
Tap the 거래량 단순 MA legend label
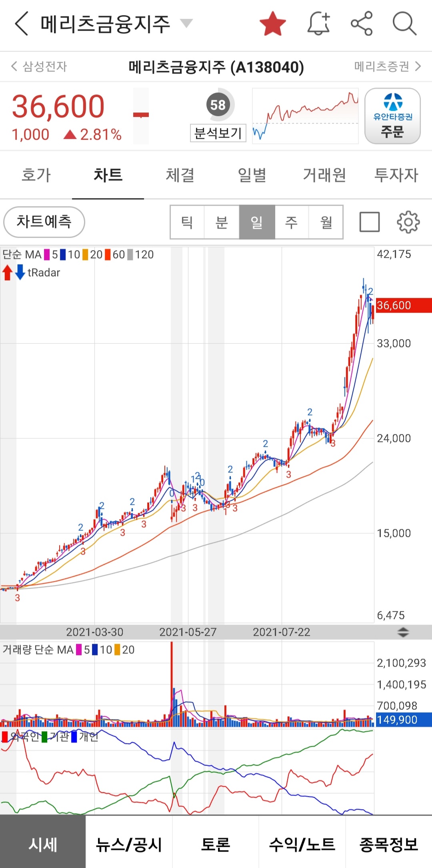coord(38,649)
